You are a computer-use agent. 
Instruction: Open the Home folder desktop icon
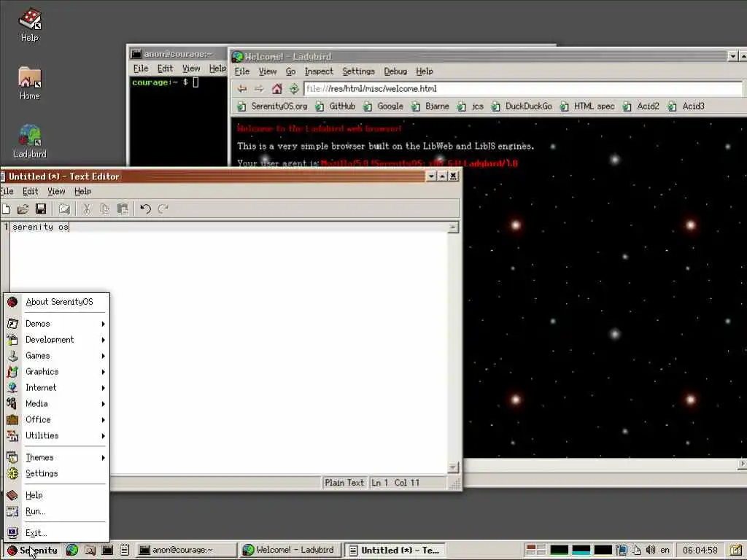[x=29, y=83]
